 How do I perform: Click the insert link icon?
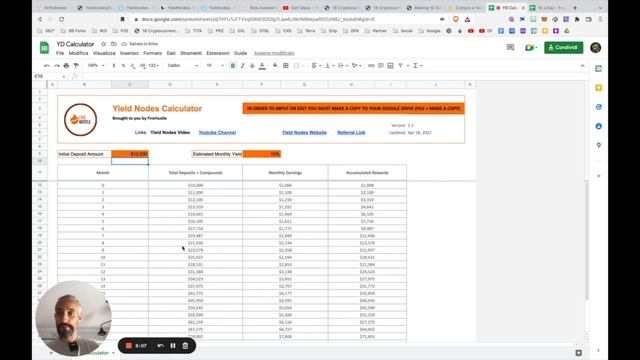(371, 66)
